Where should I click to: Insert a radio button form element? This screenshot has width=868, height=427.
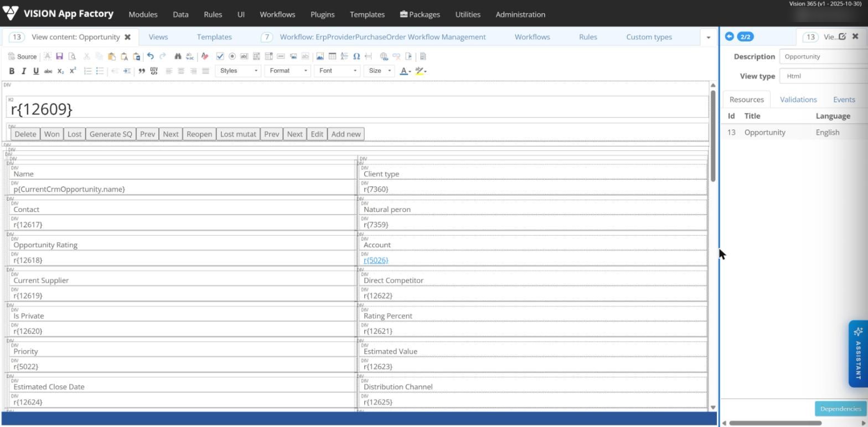click(x=232, y=56)
